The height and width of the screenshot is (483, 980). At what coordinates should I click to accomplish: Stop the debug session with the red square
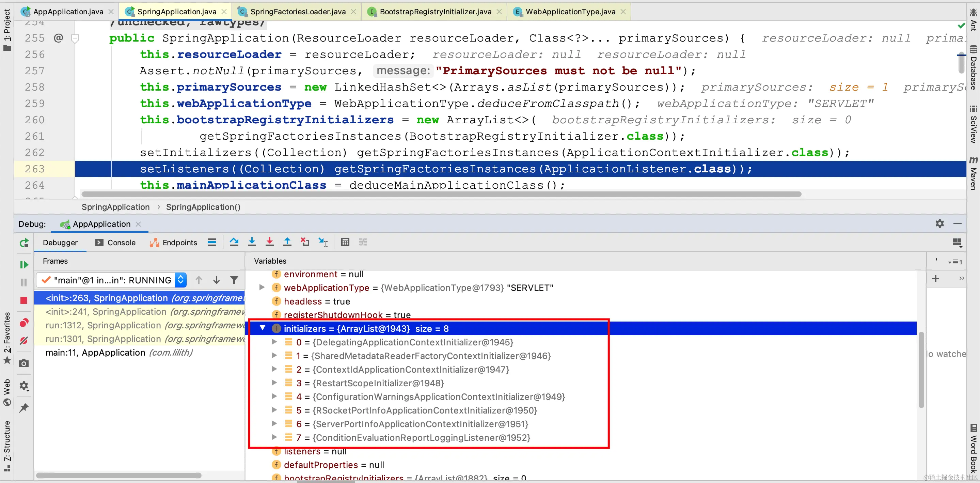tap(24, 300)
